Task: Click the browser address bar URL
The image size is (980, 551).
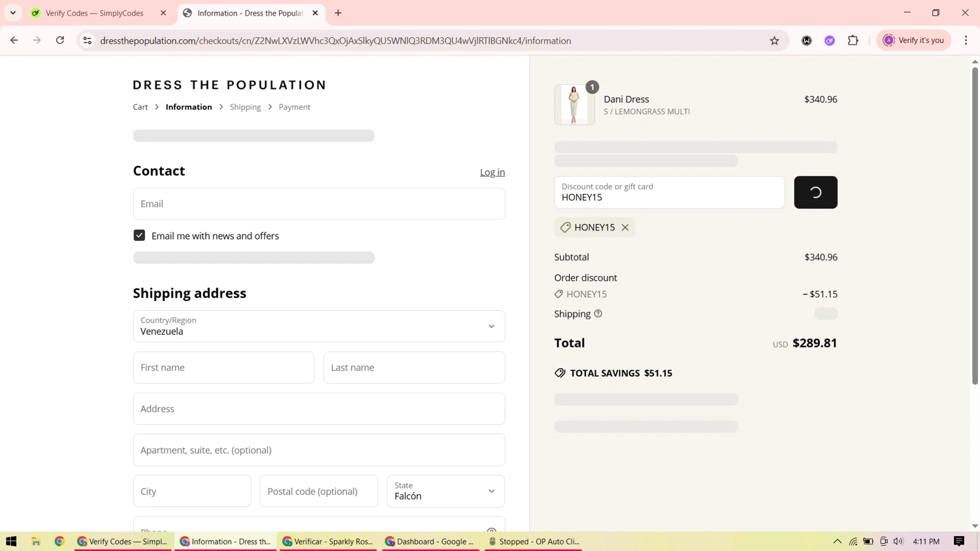Action: pyautogui.click(x=336, y=40)
